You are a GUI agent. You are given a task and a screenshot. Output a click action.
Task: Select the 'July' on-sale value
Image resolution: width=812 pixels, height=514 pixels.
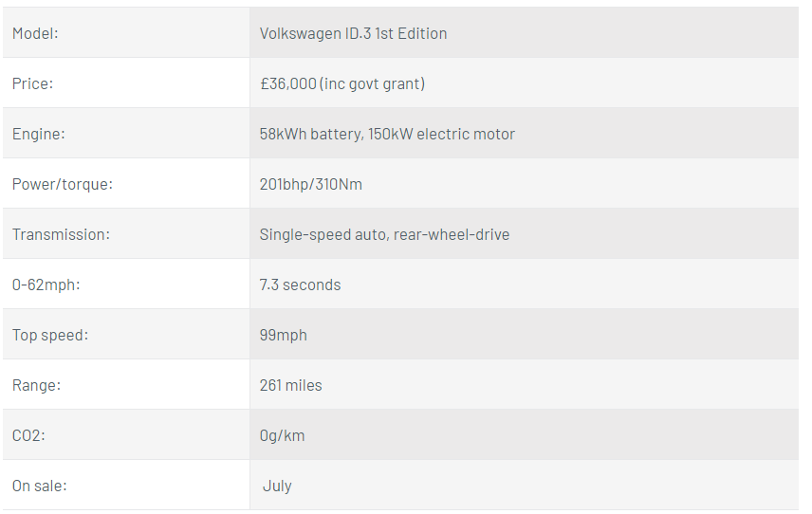tap(277, 486)
